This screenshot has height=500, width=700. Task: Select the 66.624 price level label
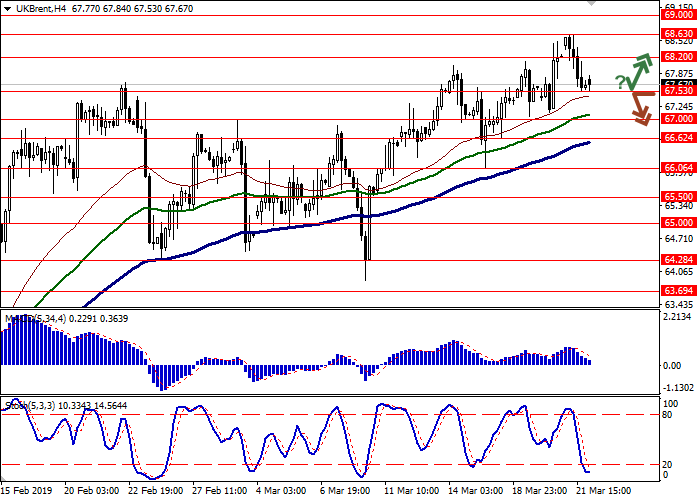click(677, 138)
